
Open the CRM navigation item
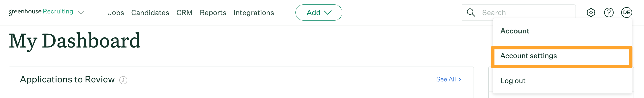point(184,12)
